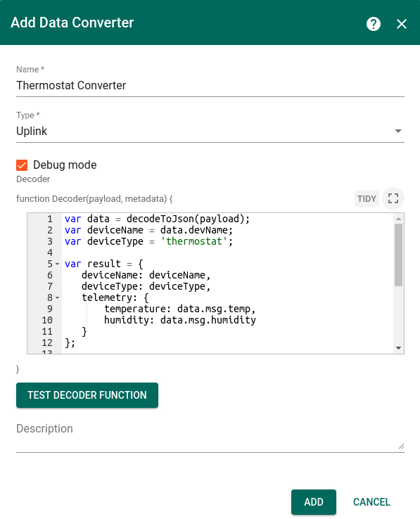420x519 pixels.
Task: Toggle fullscreen for the decoder editor
Action: click(393, 198)
